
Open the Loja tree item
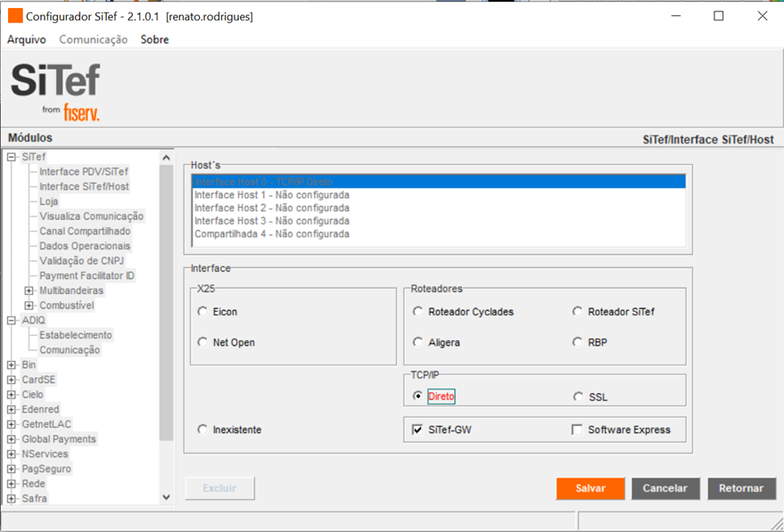(49, 201)
